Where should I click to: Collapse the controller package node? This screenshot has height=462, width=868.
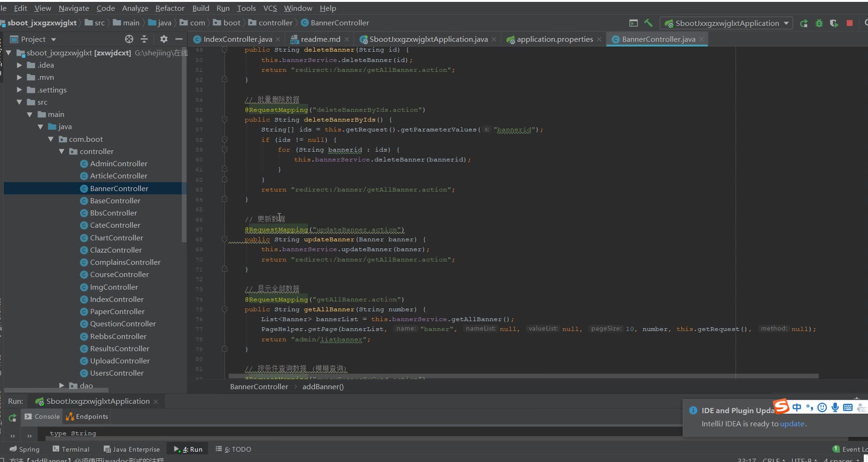(62, 151)
